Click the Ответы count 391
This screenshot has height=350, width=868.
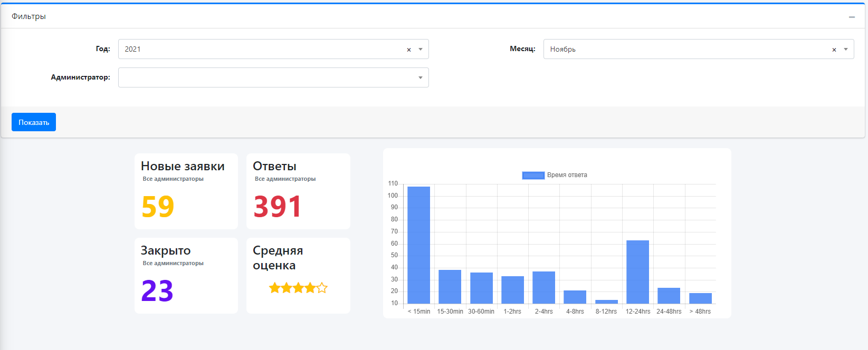[277, 207]
